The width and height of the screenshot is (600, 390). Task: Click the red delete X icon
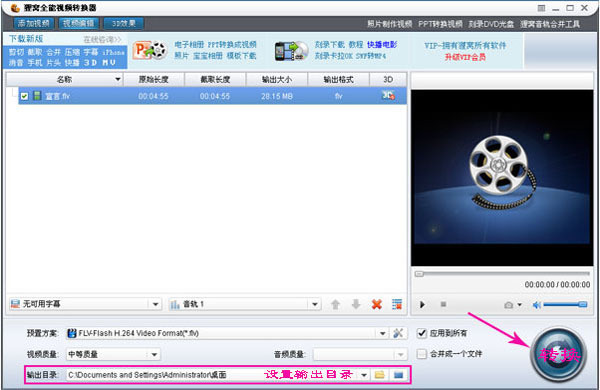[377, 304]
